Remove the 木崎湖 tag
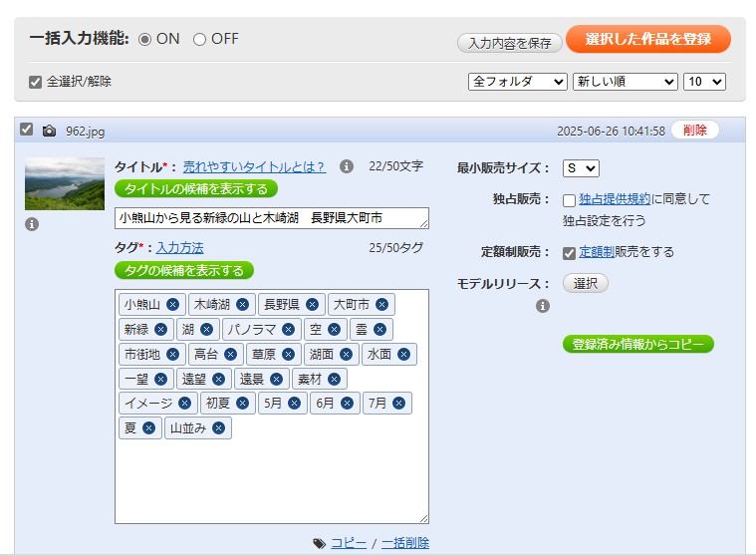The height and width of the screenshot is (556, 756). 242,304
